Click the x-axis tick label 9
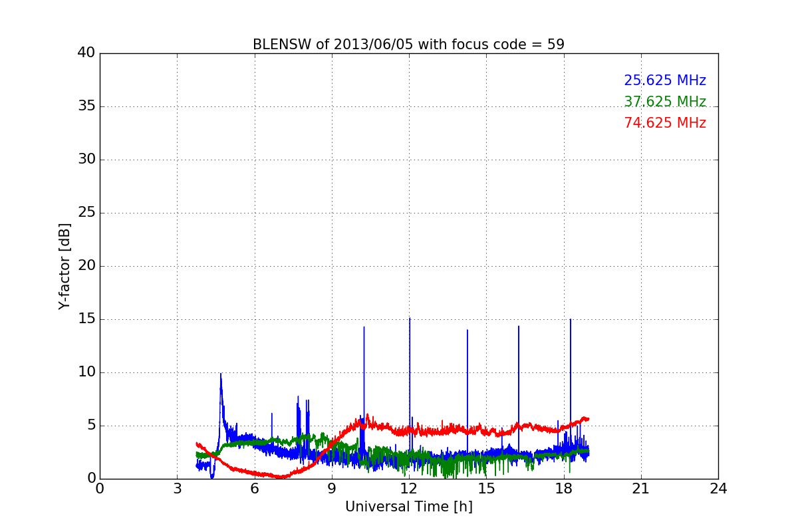 click(332, 489)
